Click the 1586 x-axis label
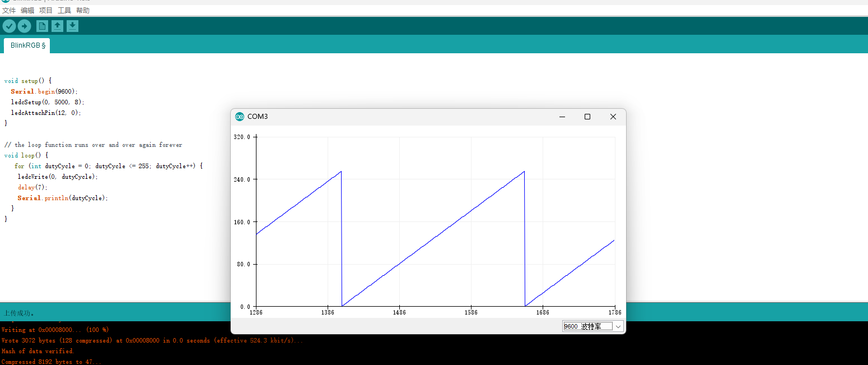The width and height of the screenshot is (868, 365). [x=471, y=312]
